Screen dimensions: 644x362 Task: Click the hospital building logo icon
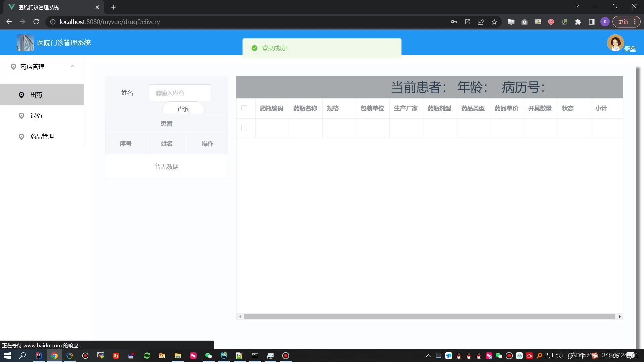25,43
